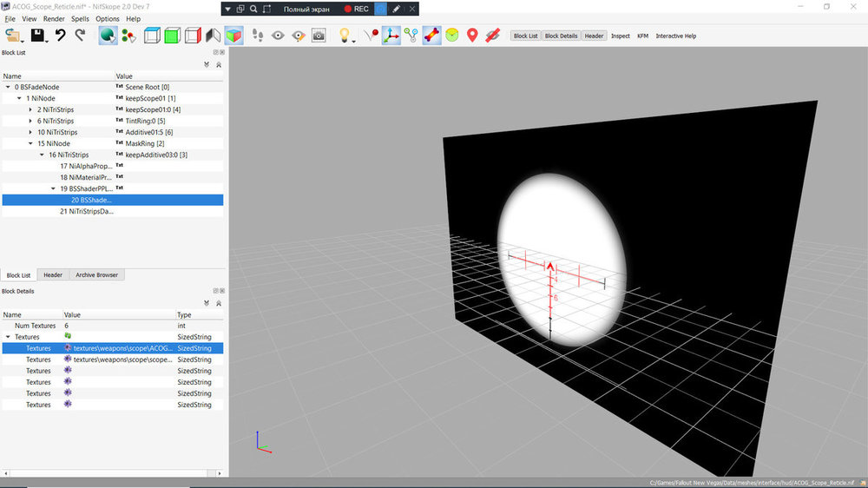Click the camera screenshot icon
The width and height of the screenshot is (868, 488).
(319, 36)
